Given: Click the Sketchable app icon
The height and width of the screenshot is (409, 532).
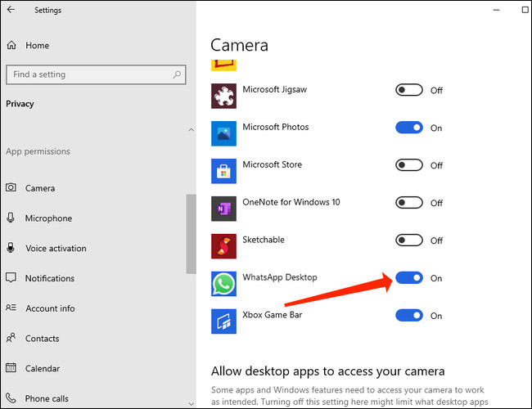Looking at the screenshot, I should click(223, 246).
